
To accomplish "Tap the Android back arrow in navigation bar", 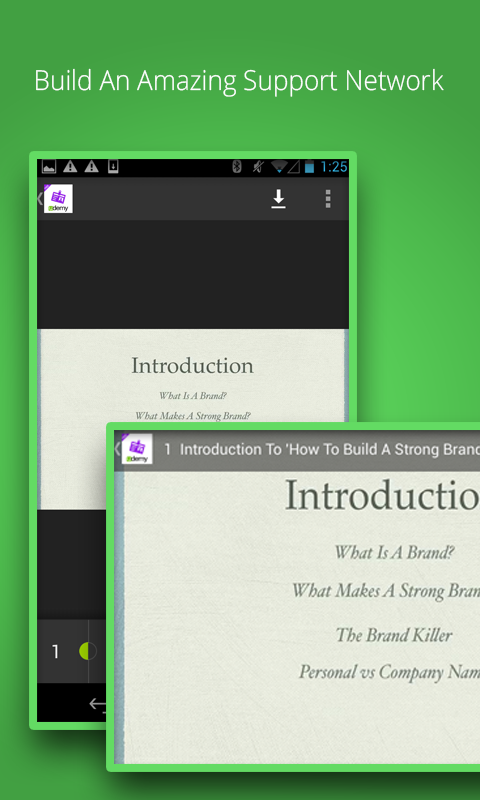I will 98,705.
